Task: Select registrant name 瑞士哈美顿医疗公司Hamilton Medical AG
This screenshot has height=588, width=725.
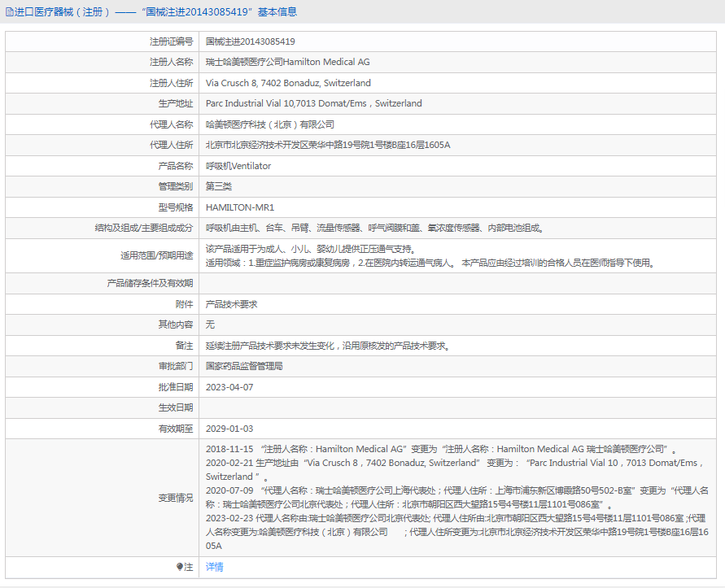Action: pyautogui.click(x=287, y=62)
